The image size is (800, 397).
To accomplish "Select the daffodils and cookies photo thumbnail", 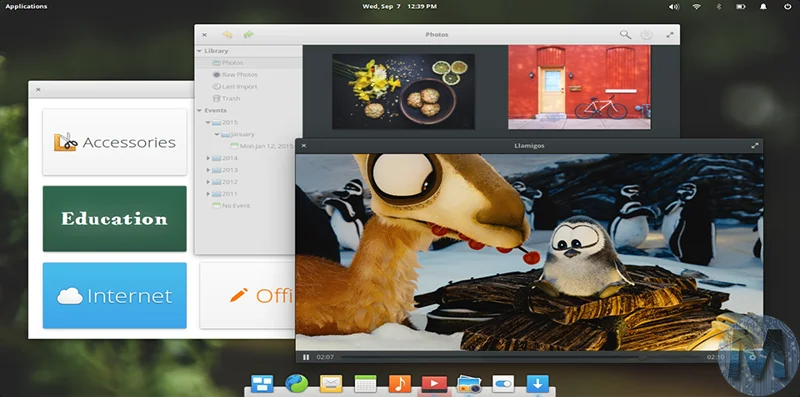I will click(403, 91).
